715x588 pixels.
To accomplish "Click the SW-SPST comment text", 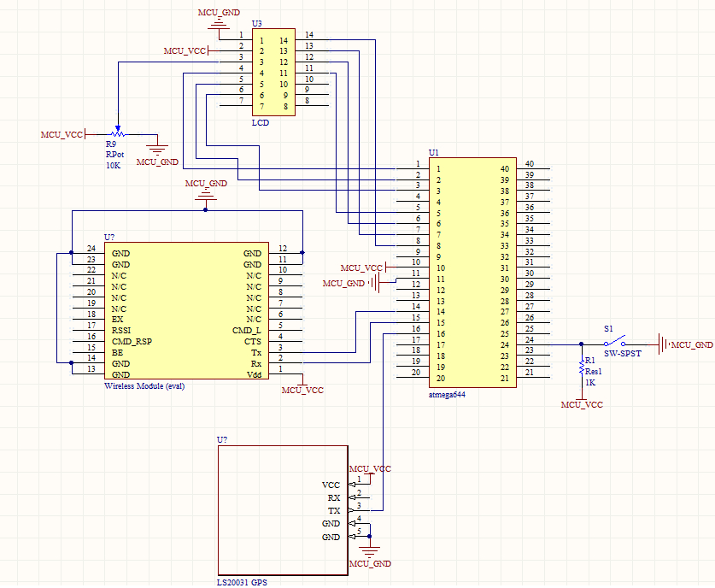I will pos(623,354).
